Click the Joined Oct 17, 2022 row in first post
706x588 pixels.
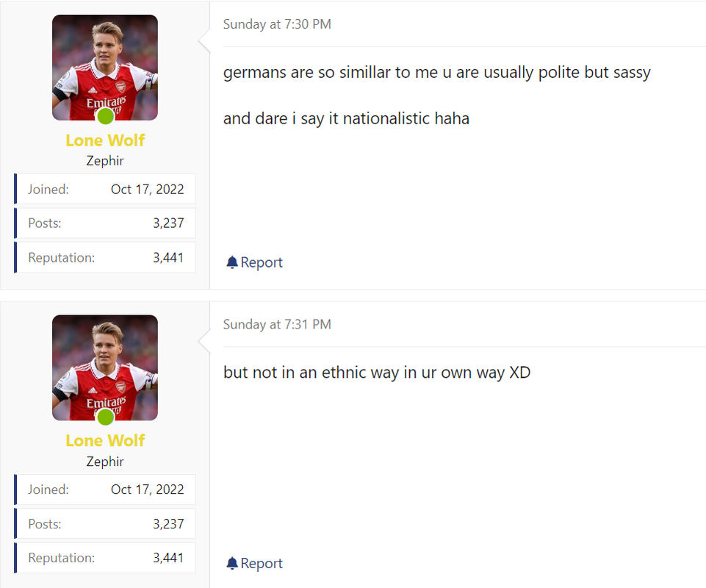(105, 189)
